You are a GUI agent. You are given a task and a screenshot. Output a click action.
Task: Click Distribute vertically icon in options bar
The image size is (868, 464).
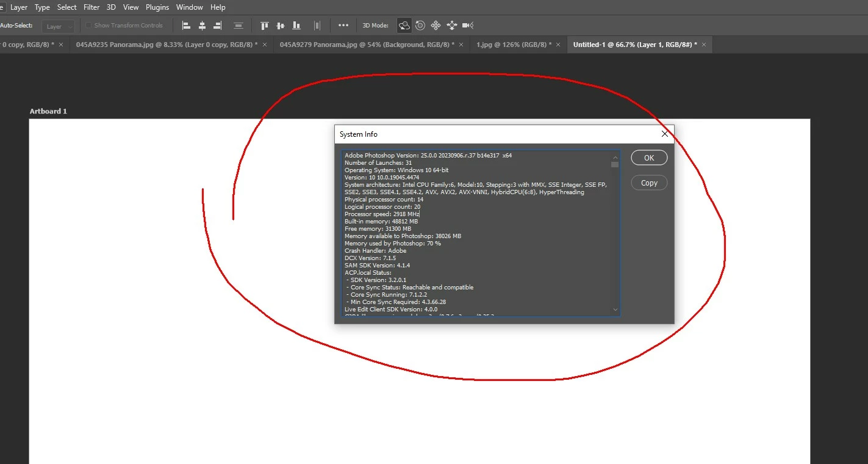(239, 26)
